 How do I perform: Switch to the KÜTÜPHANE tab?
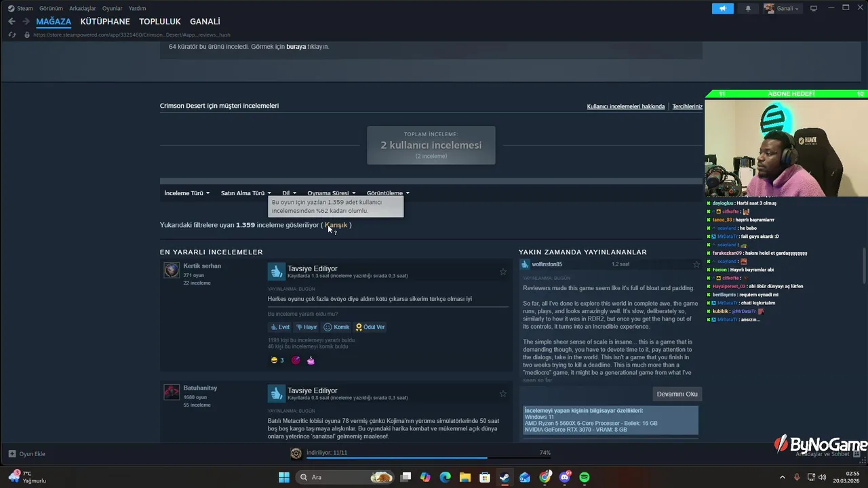click(x=105, y=22)
